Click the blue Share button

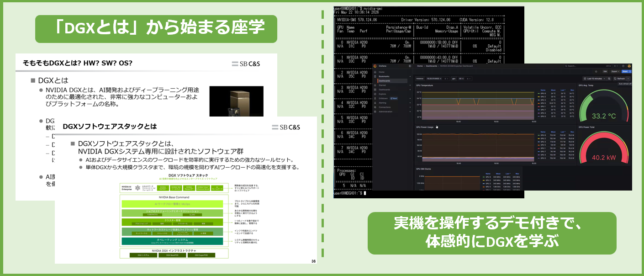click(x=625, y=71)
